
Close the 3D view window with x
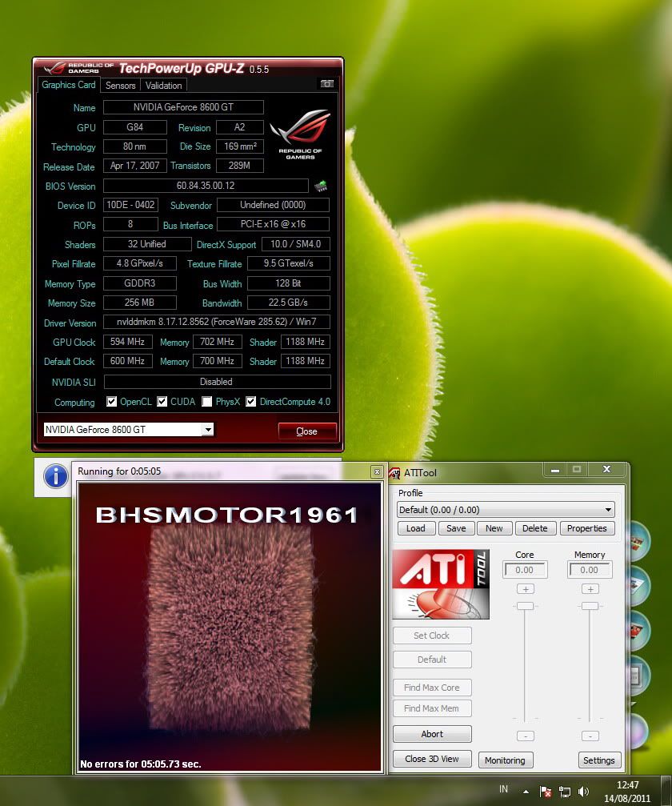377,471
